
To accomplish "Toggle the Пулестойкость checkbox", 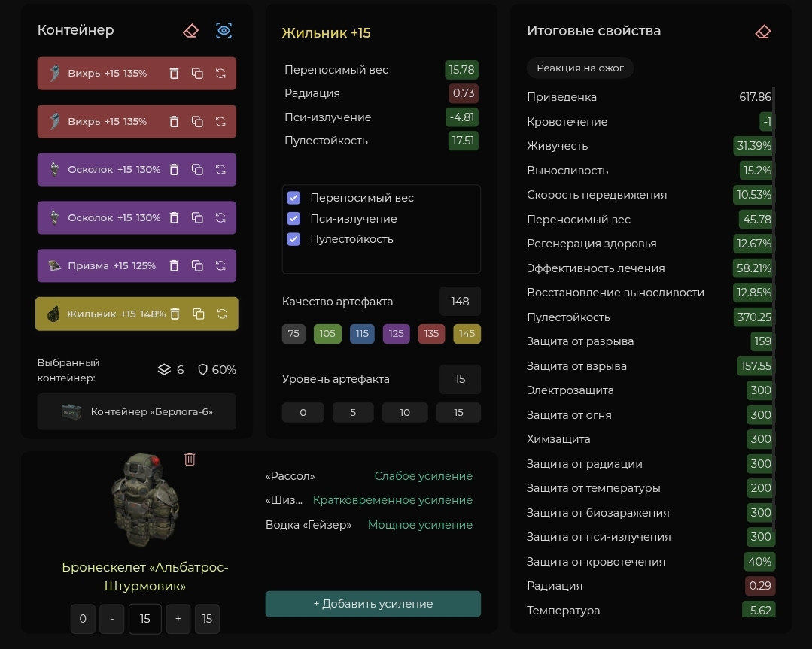I will coord(293,239).
